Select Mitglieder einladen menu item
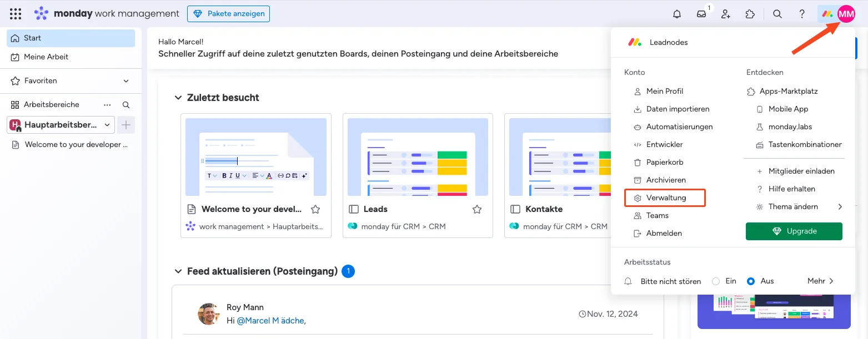 point(795,171)
